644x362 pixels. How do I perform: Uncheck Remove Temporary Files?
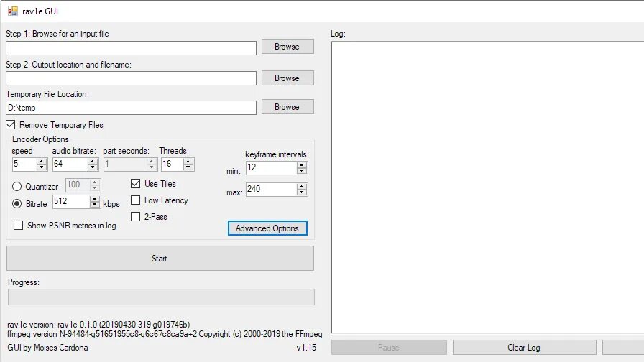point(11,125)
